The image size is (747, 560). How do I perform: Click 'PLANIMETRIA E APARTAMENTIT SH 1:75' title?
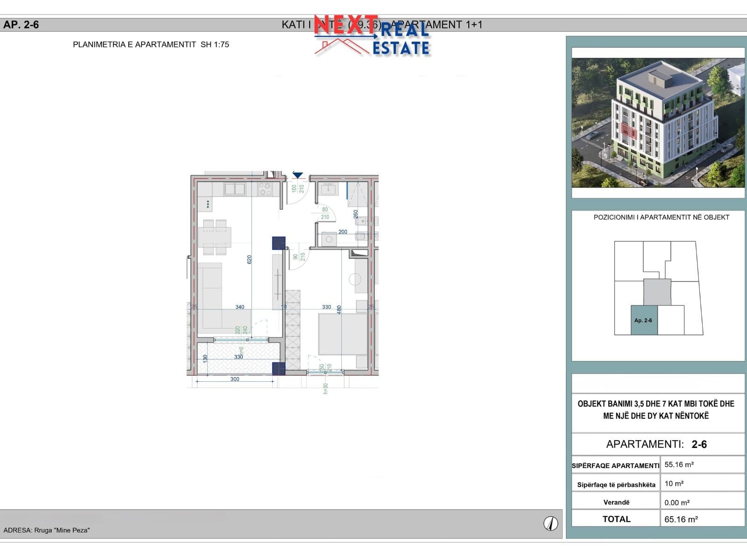151,44
